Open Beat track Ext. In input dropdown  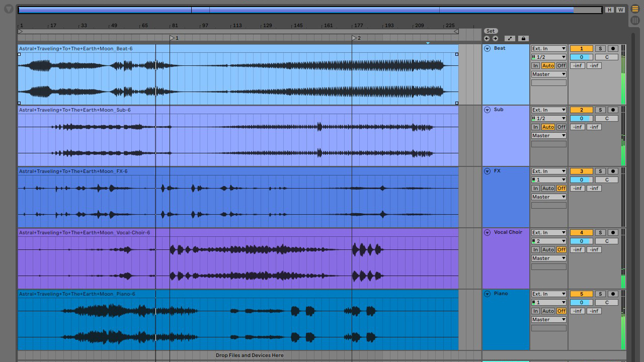pos(549,49)
